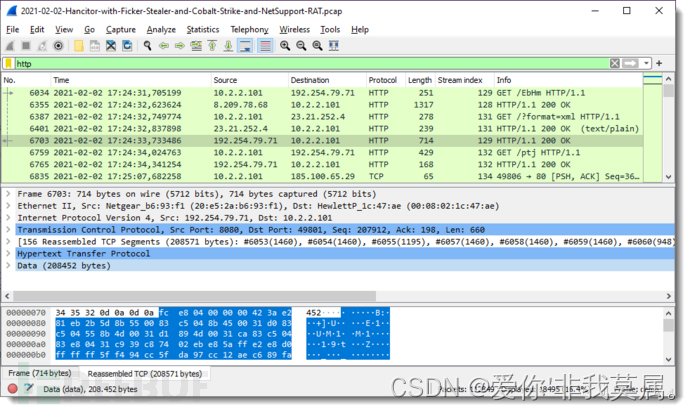The height and width of the screenshot is (411, 690).
Task: Sort by the Length column header
Action: 420,80
